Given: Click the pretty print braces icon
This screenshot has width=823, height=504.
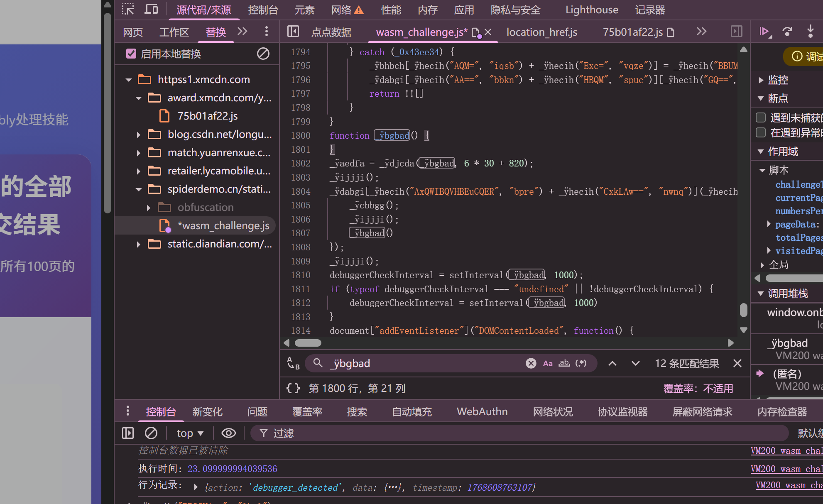Looking at the screenshot, I should 293,388.
